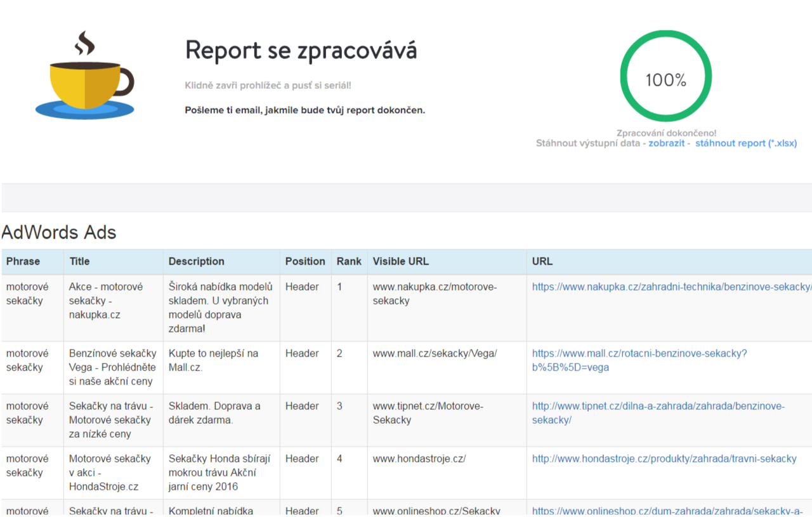The width and height of the screenshot is (812, 517).
Task: Click the 'Title' column header
Action: 79,261
